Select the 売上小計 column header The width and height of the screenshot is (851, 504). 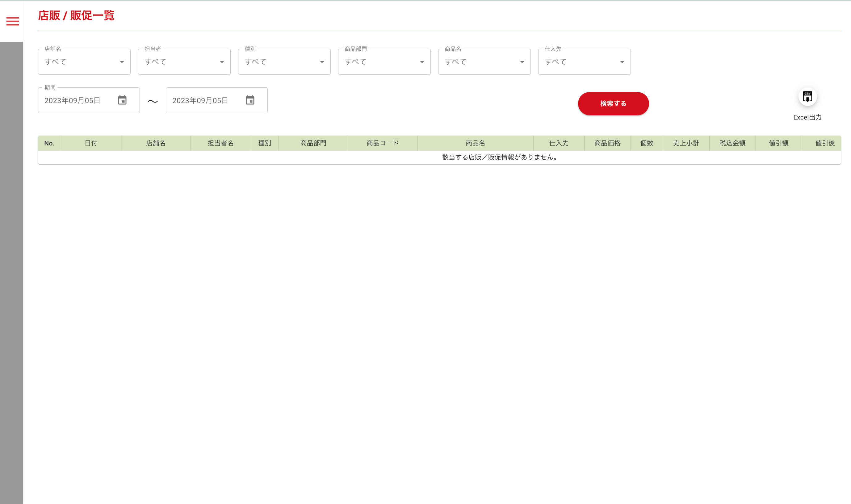[685, 143]
